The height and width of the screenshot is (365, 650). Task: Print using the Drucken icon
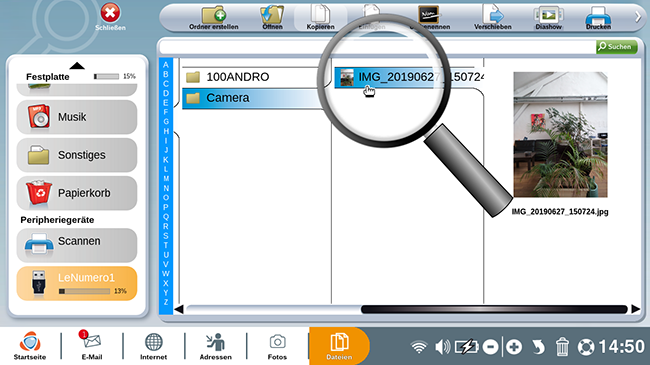598,18
